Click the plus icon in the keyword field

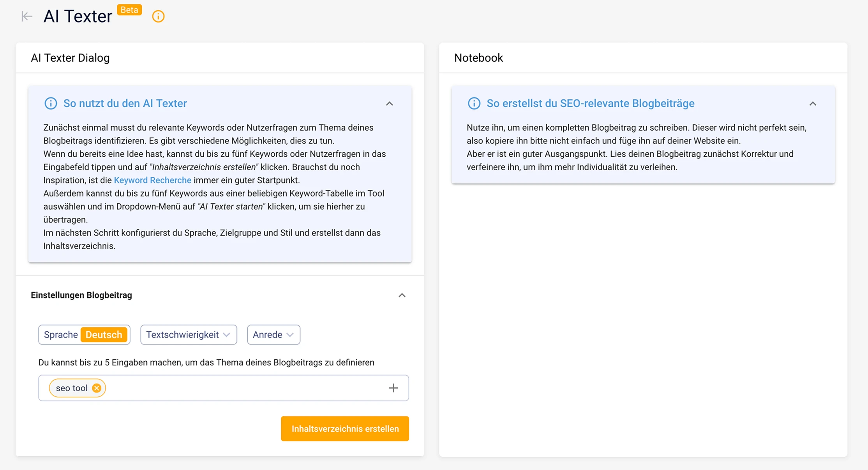coord(393,388)
